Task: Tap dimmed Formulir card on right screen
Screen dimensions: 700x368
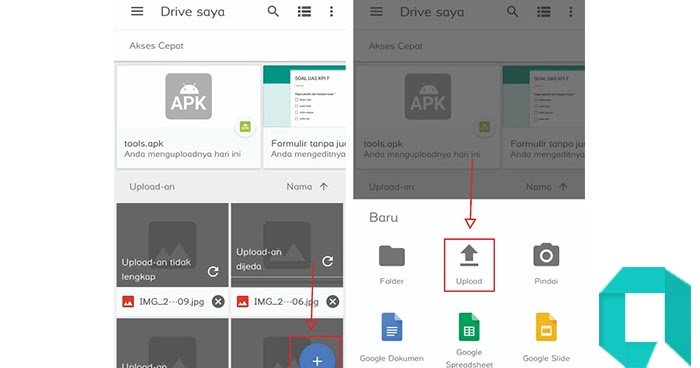Action: pos(544,117)
